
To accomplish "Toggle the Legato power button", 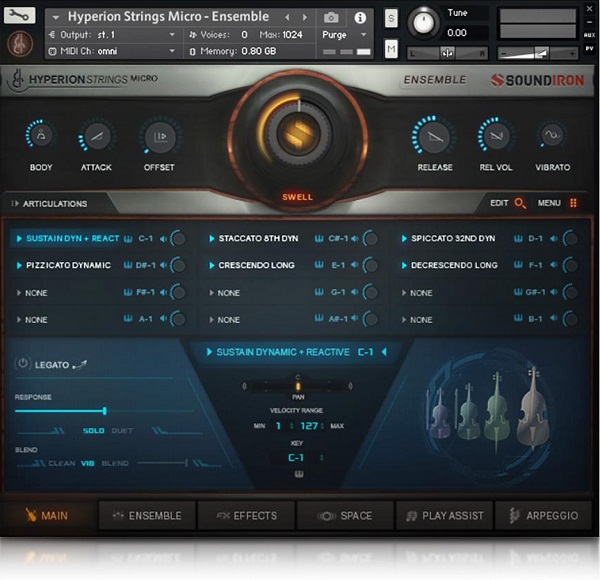I will [22, 363].
